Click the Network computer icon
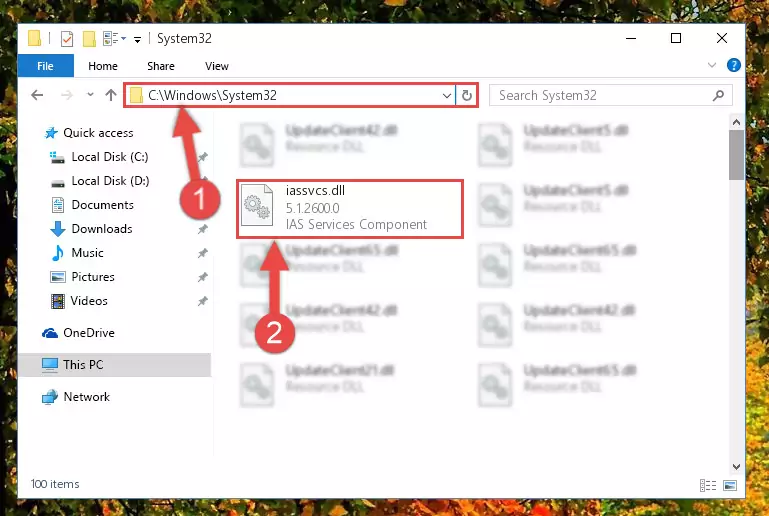 [50, 397]
